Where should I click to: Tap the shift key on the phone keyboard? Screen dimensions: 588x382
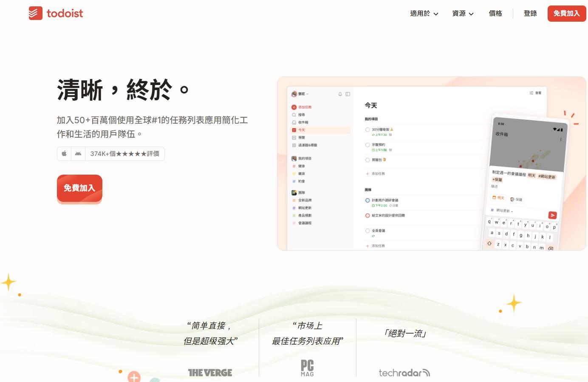[489, 243]
